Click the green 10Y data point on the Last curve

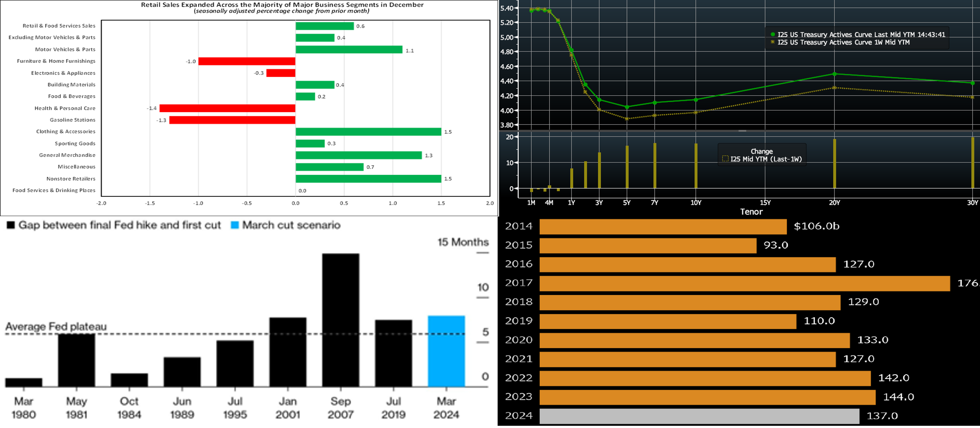coord(696,100)
